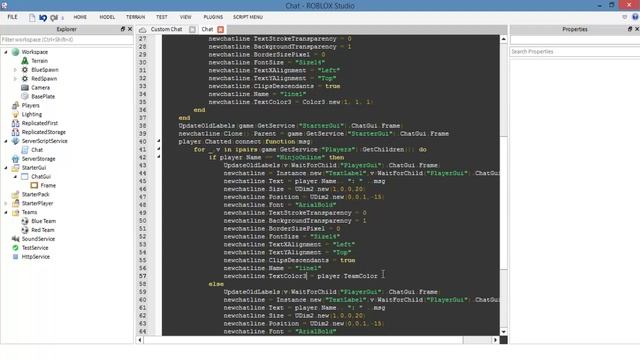Expand the RedSpawn node
640x360 pixels.
tap(16, 79)
